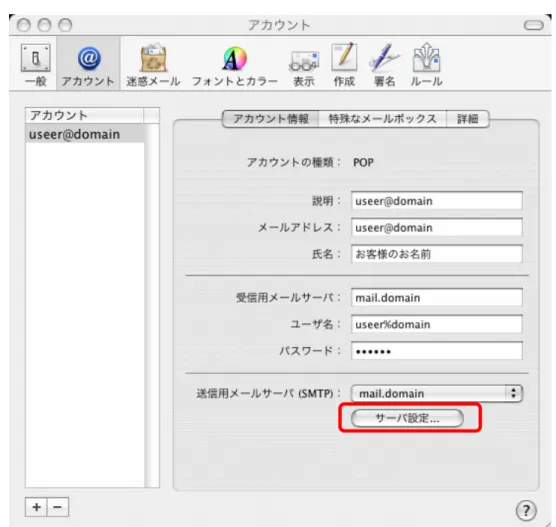This screenshot has height=527, width=556.
Task: Open the 作成 composing preferences
Action: pos(344,65)
